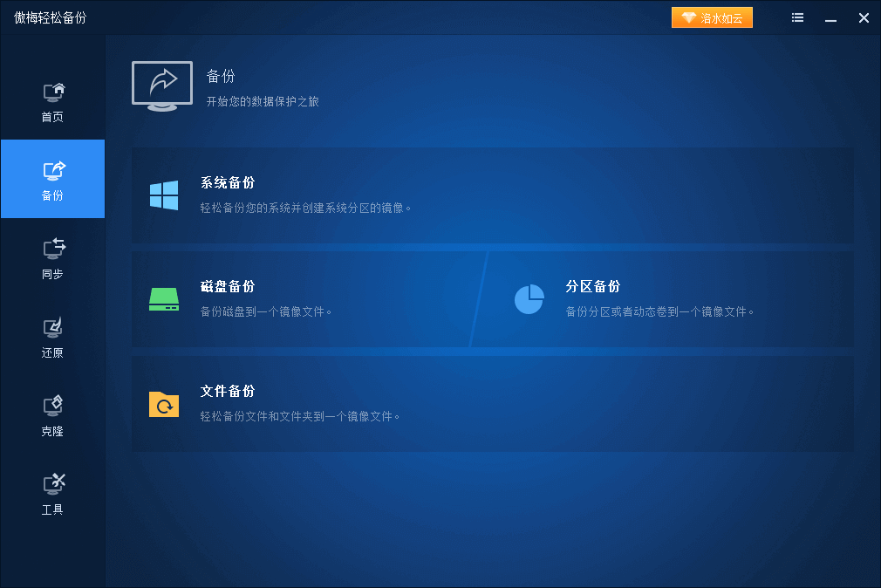Click the diamond icon on the orange button
881x588 pixels.
(x=690, y=17)
